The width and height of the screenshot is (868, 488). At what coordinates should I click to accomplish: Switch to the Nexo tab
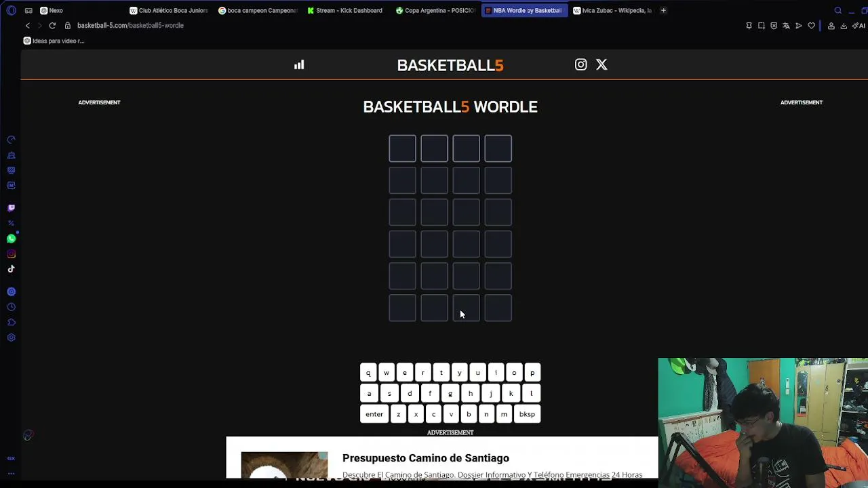80,10
